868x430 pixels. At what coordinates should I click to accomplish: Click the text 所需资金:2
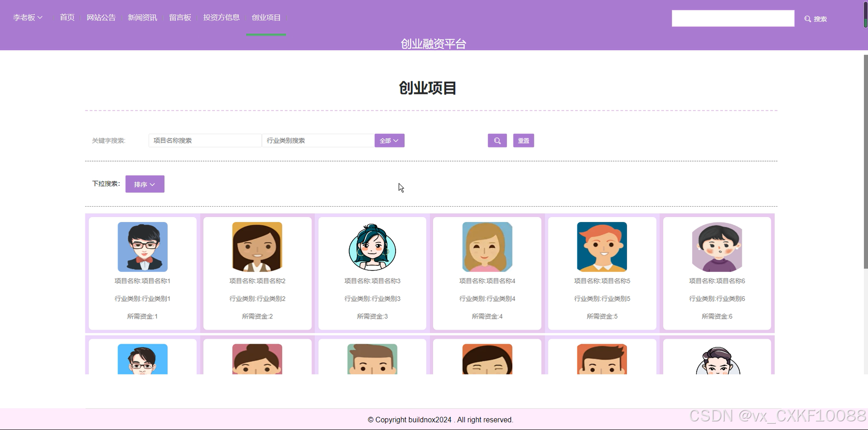pyautogui.click(x=257, y=316)
